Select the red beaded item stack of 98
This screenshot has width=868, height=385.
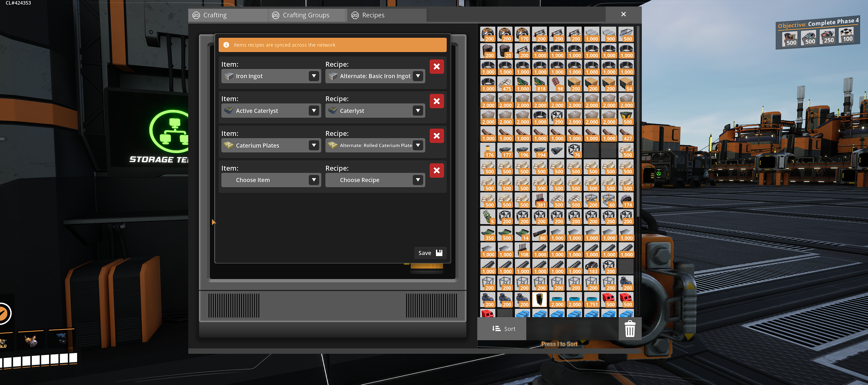coord(557,84)
